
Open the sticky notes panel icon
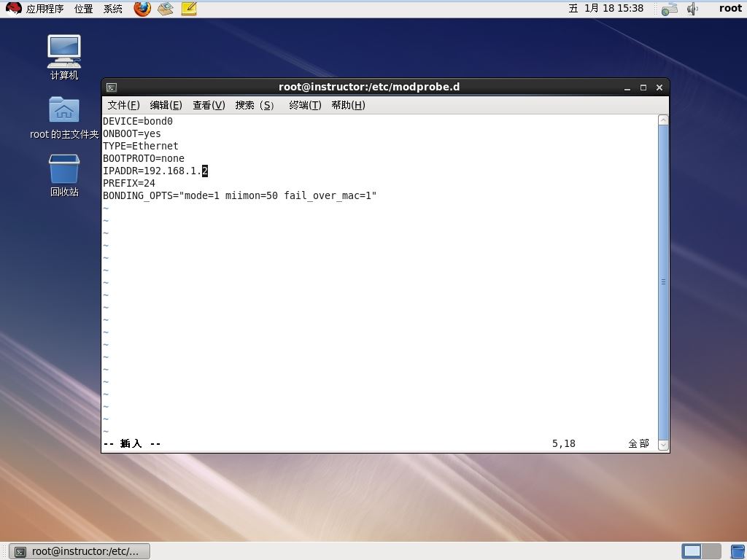pyautogui.click(x=189, y=9)
